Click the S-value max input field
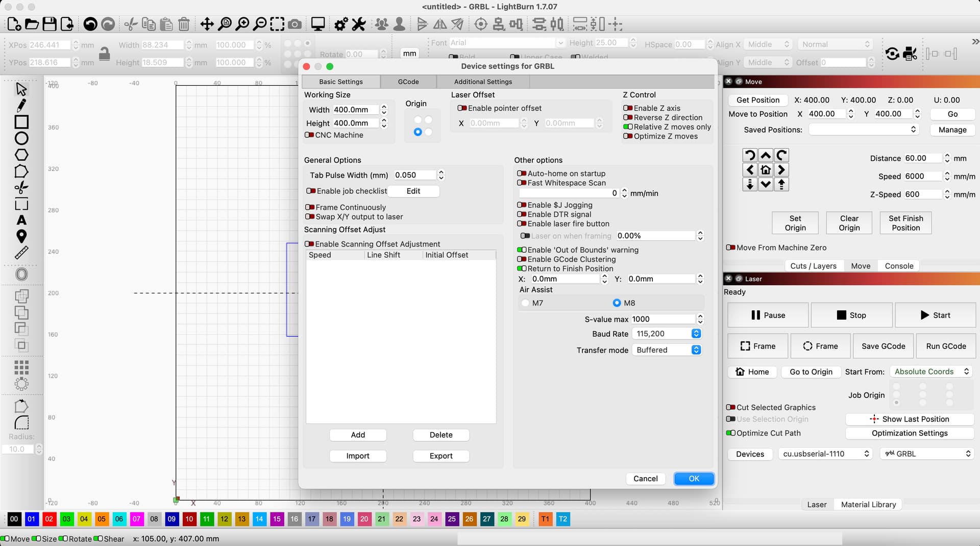Viewport: 980px width, 546px height. [x=664, y=319]
